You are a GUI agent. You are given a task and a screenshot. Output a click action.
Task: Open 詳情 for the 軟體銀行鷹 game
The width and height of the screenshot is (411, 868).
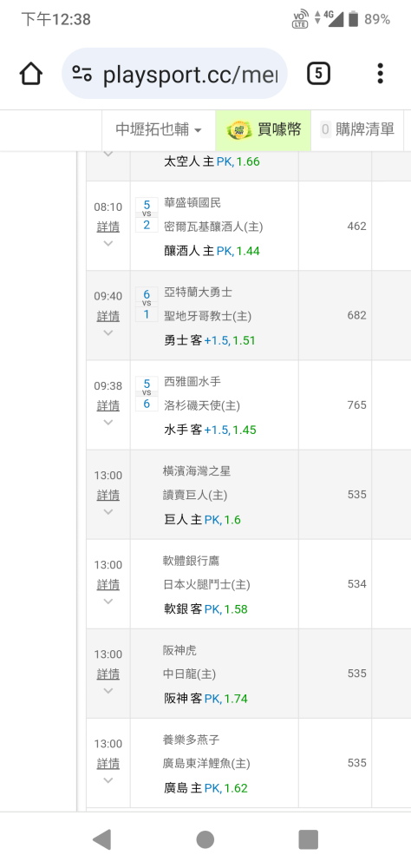point(108,584)
